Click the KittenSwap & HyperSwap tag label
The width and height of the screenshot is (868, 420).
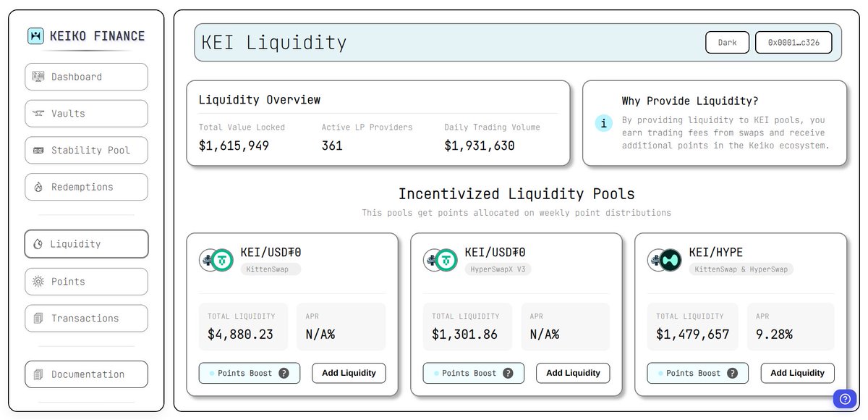tap(741, 269)
